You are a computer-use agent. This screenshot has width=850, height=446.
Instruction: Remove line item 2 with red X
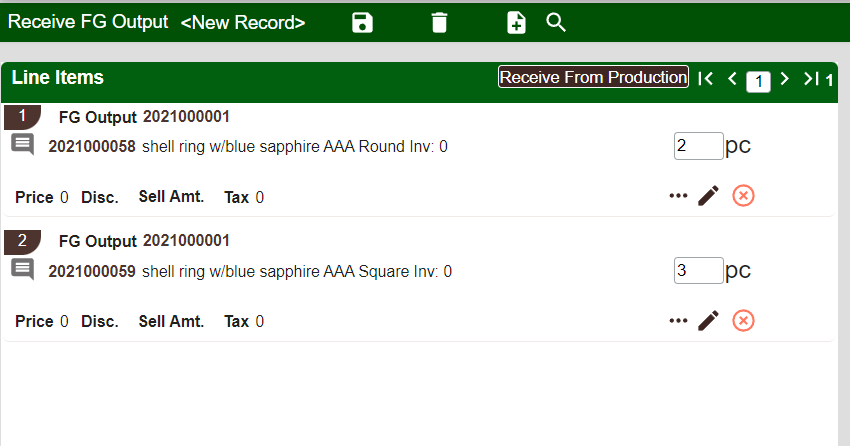pyautogui.click(x=742, y=320)
